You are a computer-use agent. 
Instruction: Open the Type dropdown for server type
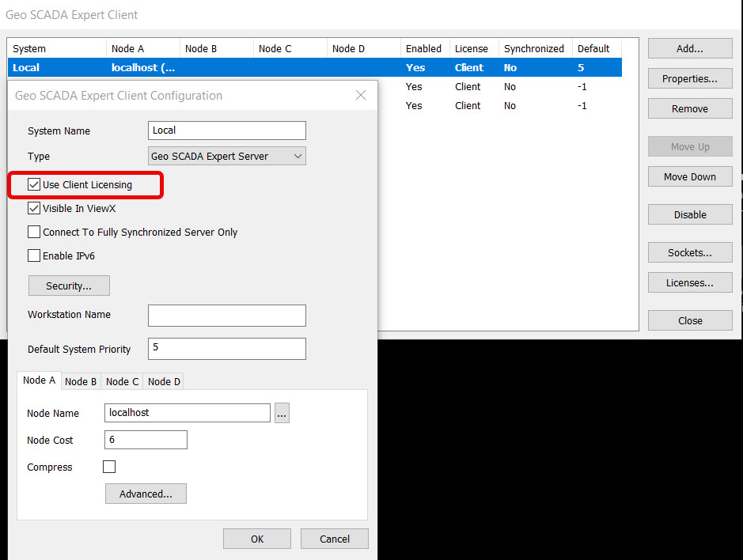227,156
